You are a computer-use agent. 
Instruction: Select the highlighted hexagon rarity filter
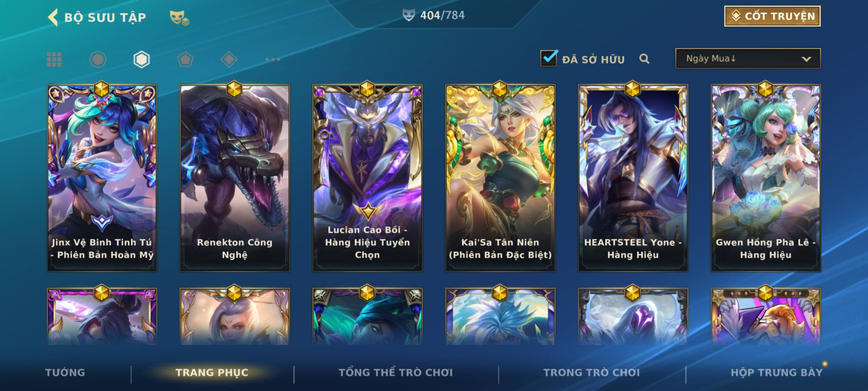click(141, 59)
